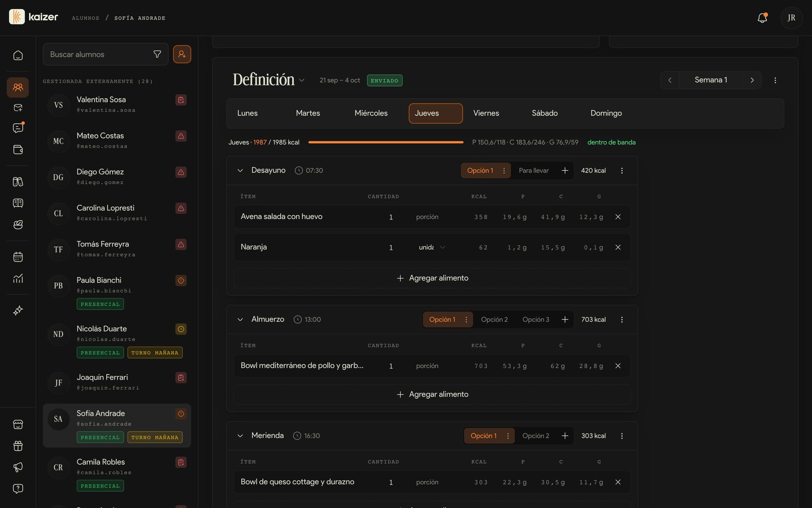The width and height of the screenshot is (812, 508).
Task: Open the chat messages sidebar icon
Action: 18,128
